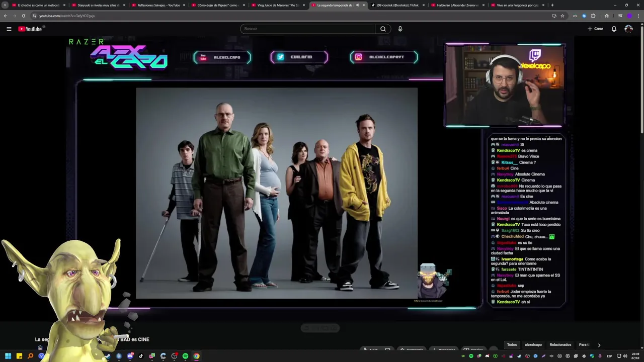Click the YouTube logo
Image resolution: width=644 pixels, height=362 pixels.
pos(30,29)
